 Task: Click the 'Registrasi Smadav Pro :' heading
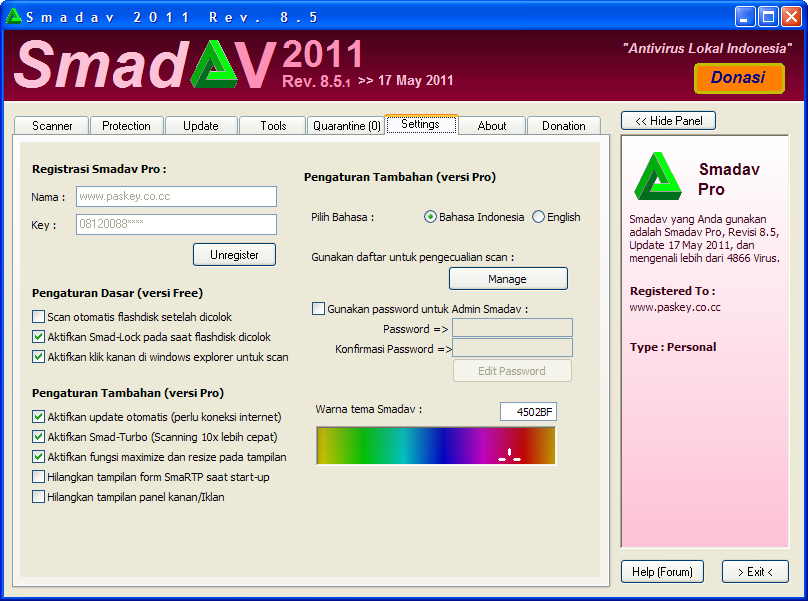tap(99, 170)
